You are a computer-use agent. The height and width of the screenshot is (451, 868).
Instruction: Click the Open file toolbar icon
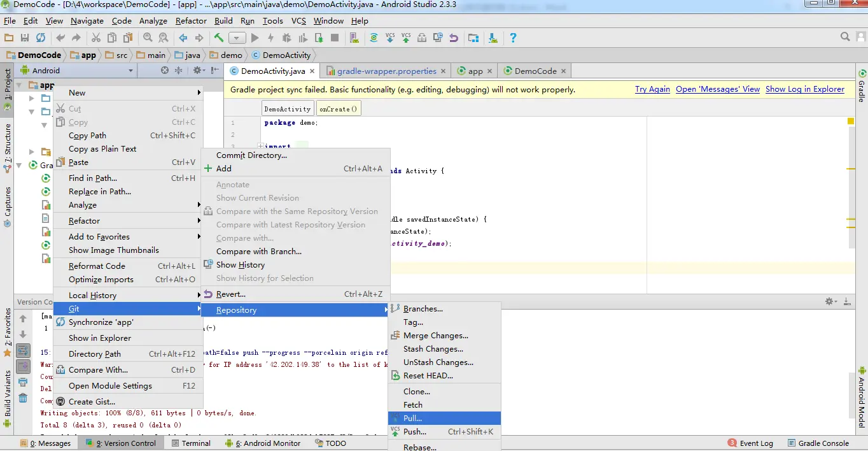coord(9,38)
